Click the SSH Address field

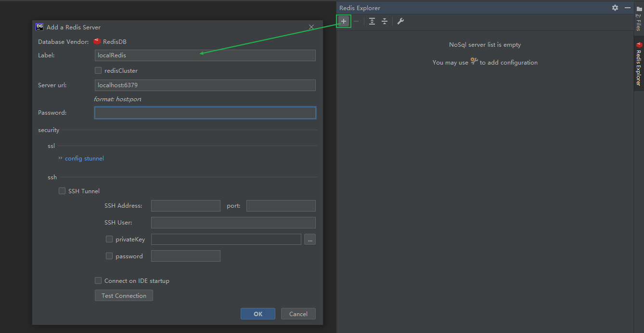(x=185, y=206)
